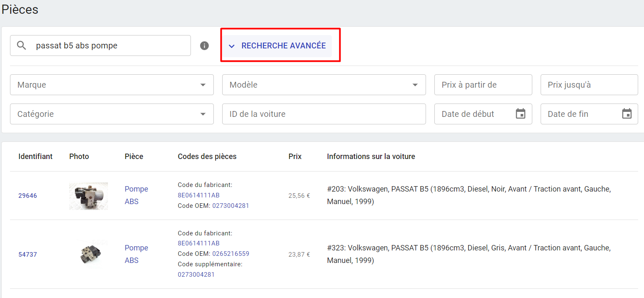Click the Prix column header
Viewport: 644px width, 298px height.
click(295, 157)
